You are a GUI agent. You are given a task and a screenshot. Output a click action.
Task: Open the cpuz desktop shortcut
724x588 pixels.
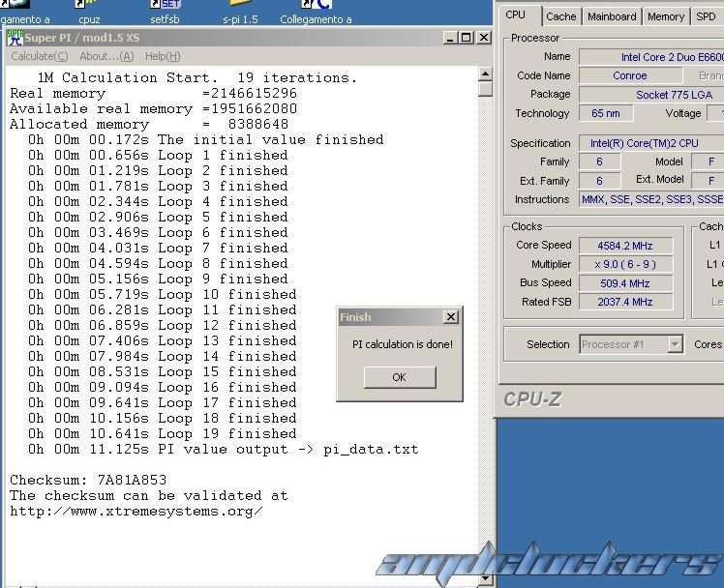[x=89, y=12]
